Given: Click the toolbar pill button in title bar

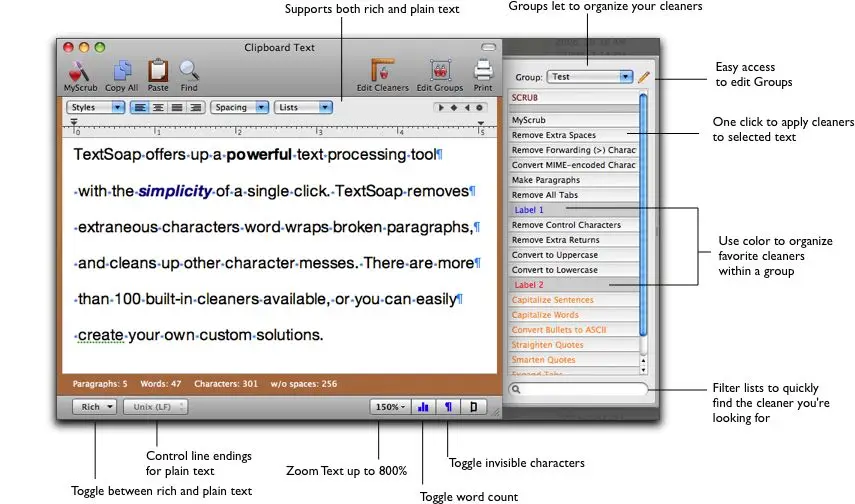Looking at the screenshot, I should [489, 47].
